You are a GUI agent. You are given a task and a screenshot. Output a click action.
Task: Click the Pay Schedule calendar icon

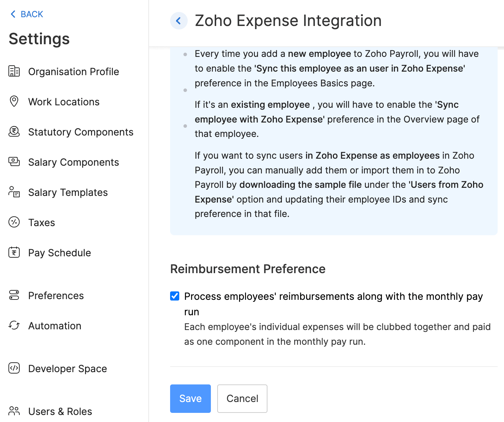pos(14,252)
